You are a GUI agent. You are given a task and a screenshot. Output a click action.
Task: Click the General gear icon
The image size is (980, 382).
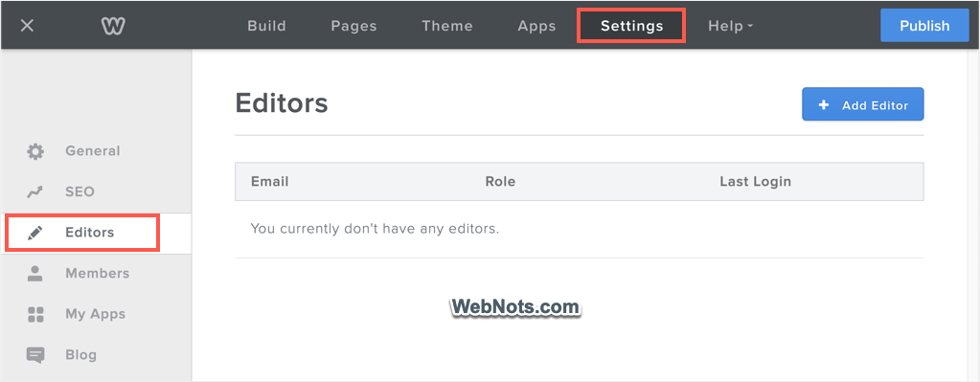[x=35, y=151]
